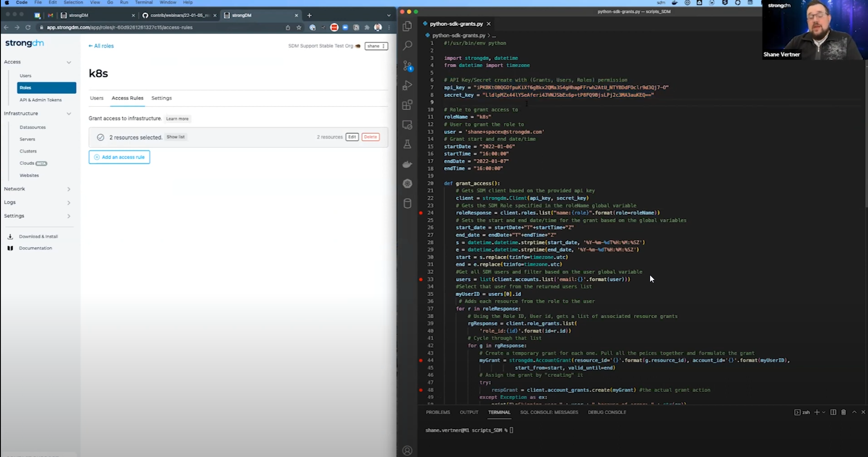The image size is (868, 457).
Task: Open the Accounts icon in activity bar
Action: pyautogui.click(x=407, y=450)
